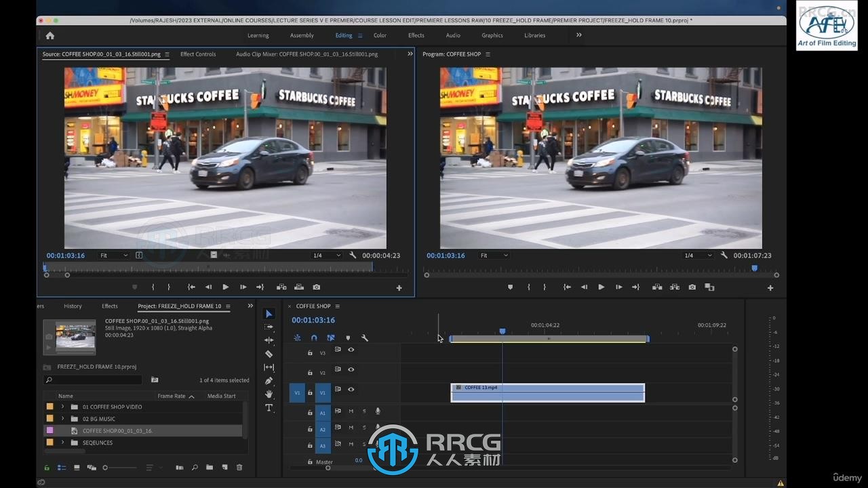This screenshot has width=868, height=488.
Task: Open Source monitor settings wrench
Action: (353, 256)
